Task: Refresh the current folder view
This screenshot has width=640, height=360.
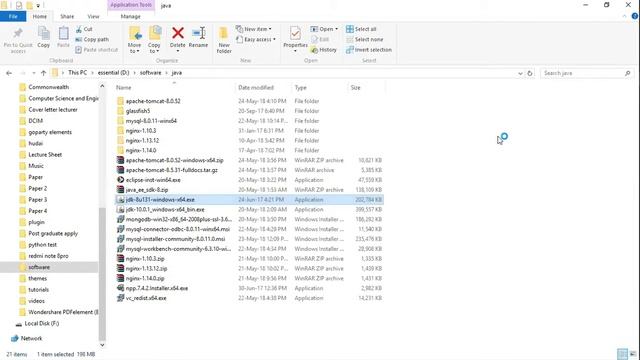Action: (x=530, y=73)
